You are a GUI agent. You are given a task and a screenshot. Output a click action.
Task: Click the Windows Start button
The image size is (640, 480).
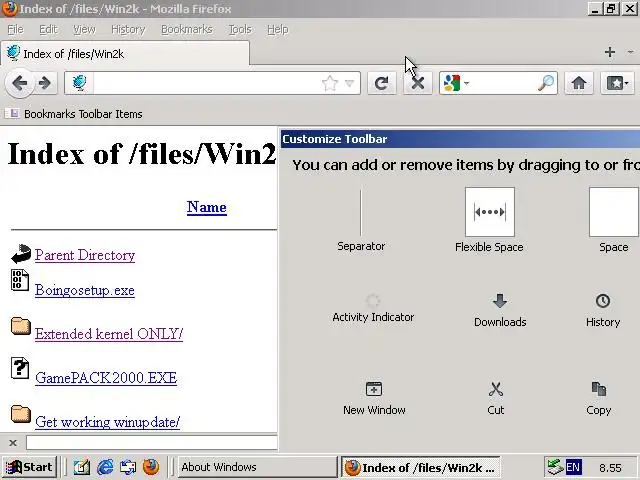pyautogui.click(x=29, y=467)
